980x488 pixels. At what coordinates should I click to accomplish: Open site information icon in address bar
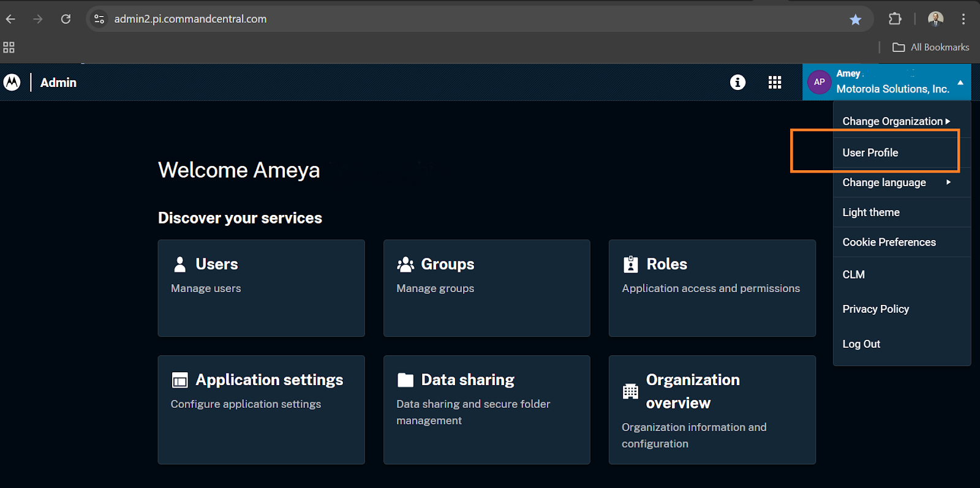pos(99,19)
